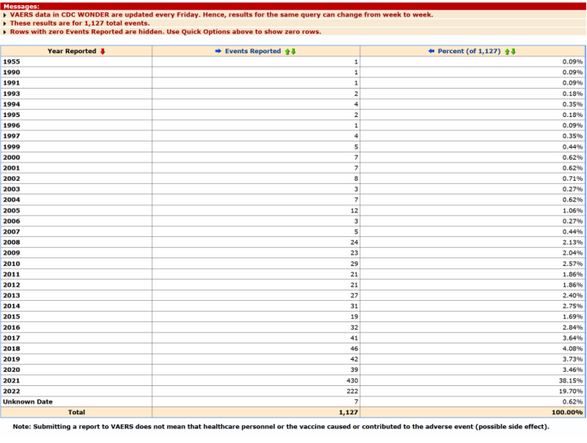Click the message about rows with zero events hidden
Viewport: 587px width, 443px height.
click(165, 32)
